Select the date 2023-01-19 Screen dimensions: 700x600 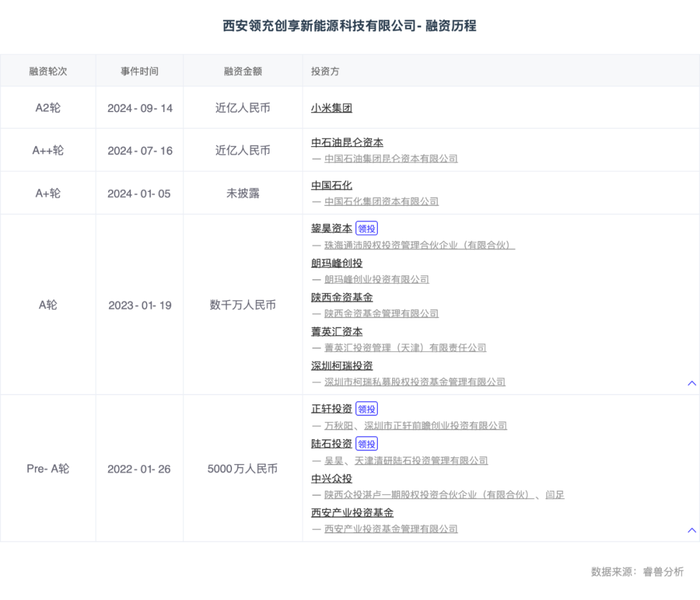pyautogui.click(x=140, y=305)
